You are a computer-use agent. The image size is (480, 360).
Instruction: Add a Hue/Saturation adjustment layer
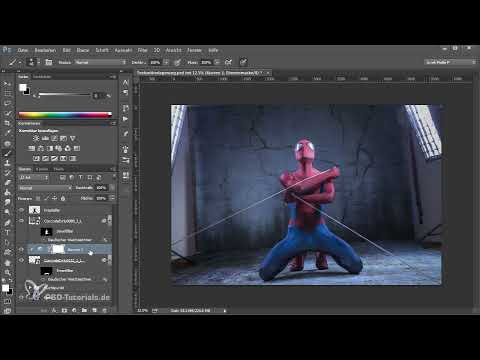(32, 148)
